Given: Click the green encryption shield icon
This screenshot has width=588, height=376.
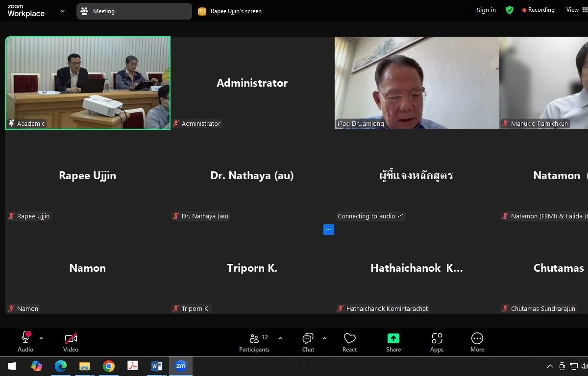Looking at the screenshot, I should [510, 10].
